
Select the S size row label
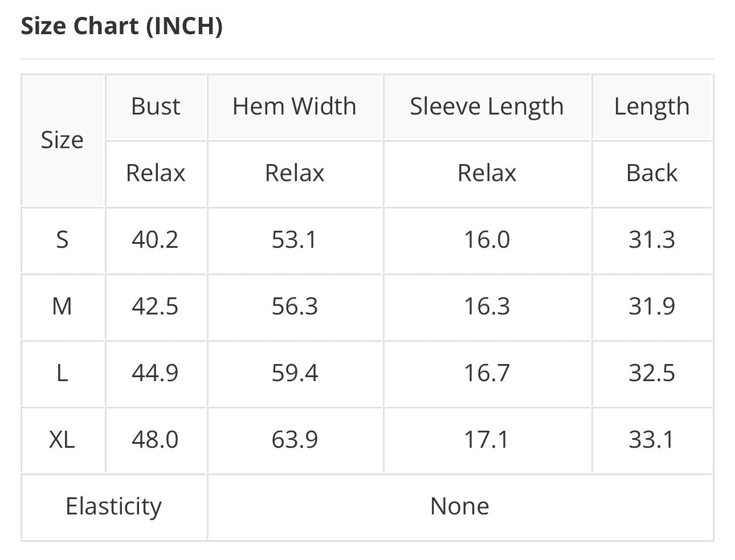point(62,239)
